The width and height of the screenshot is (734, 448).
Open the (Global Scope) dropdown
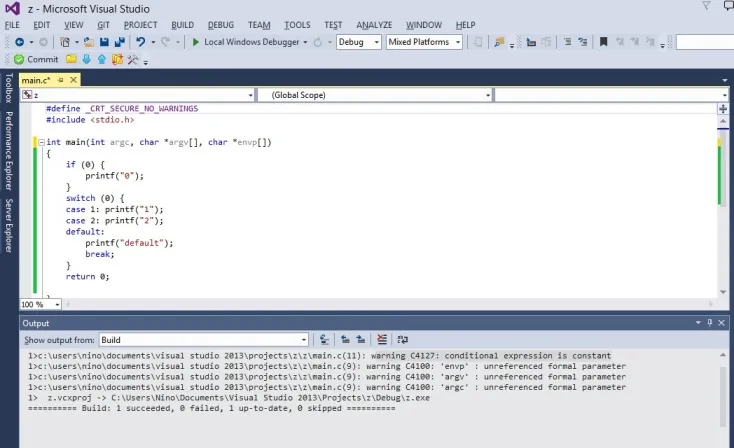click(374, 95)
